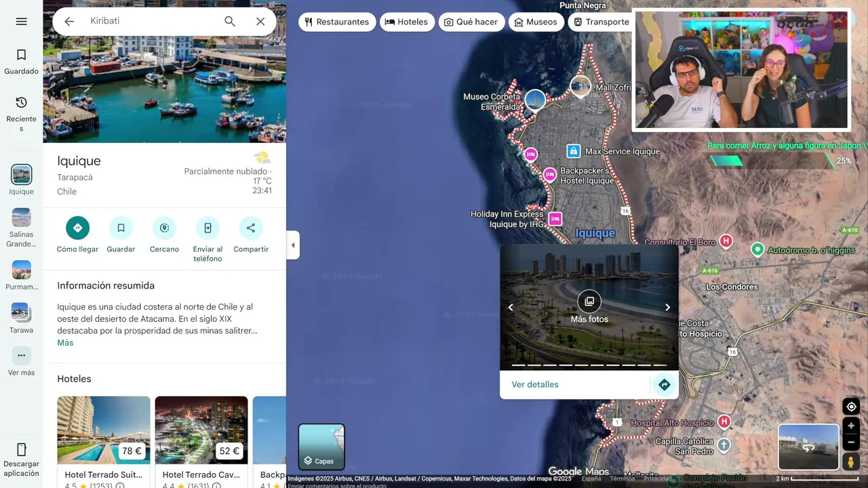Zoom out with minus button

point(851,442)
